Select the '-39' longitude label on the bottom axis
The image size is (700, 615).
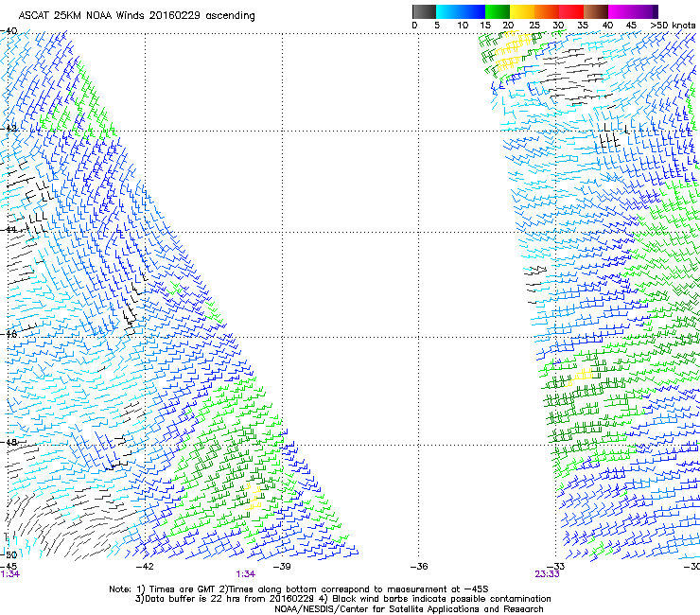click(x=281, y=566)
